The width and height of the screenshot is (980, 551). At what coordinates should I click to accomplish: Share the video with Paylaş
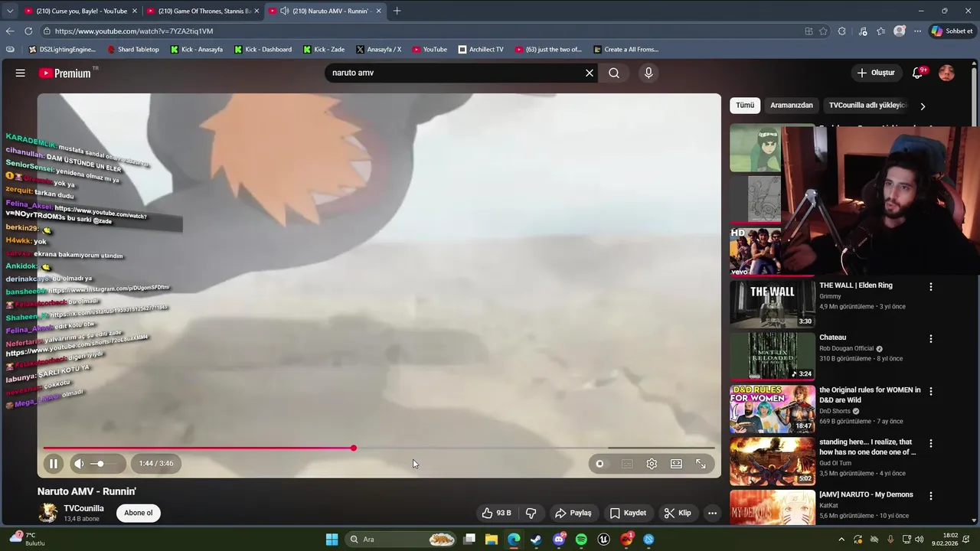[573, 513]
